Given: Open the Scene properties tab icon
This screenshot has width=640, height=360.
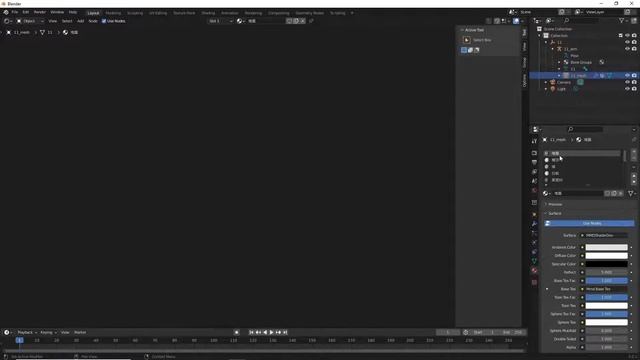Looking at the screenshot, I should [534, 181].
